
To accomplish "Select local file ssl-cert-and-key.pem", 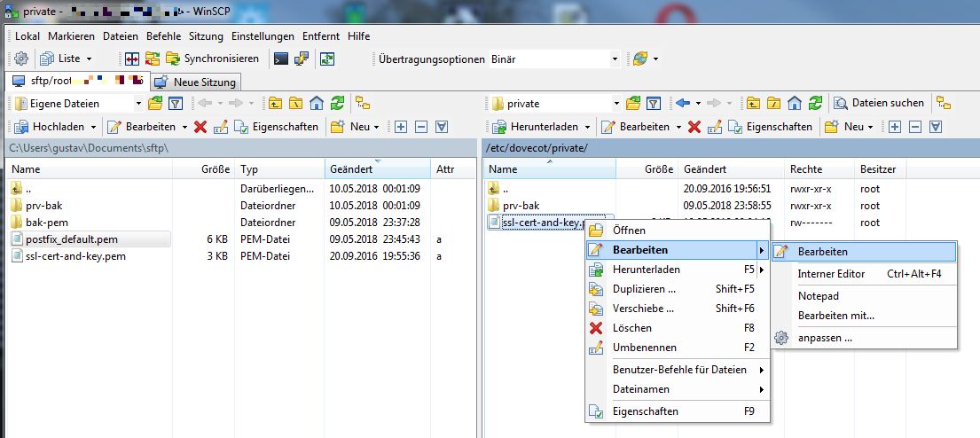I will coord(75,256).
